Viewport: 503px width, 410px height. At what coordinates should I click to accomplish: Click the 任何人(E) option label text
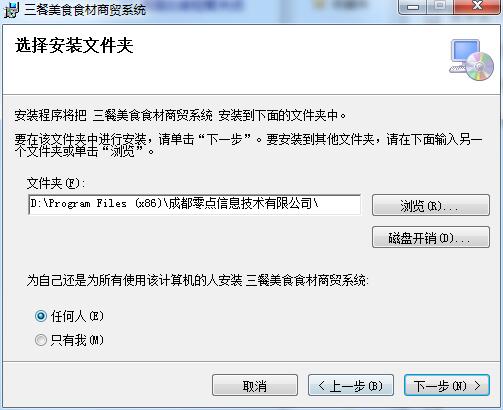[77, 316]
